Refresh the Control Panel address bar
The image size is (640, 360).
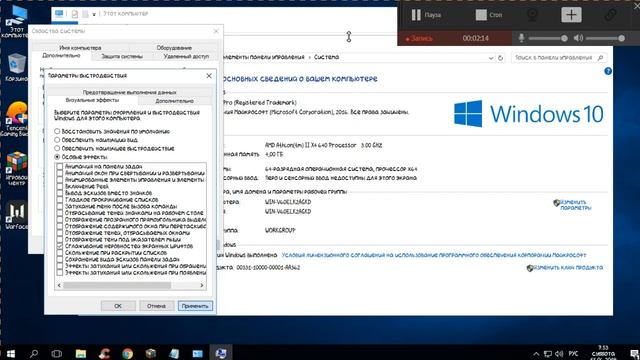500,58
